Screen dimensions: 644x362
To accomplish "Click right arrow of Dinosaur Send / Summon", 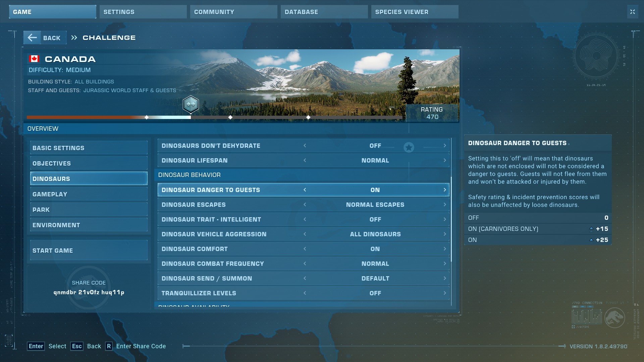I will tap(445, 278).
